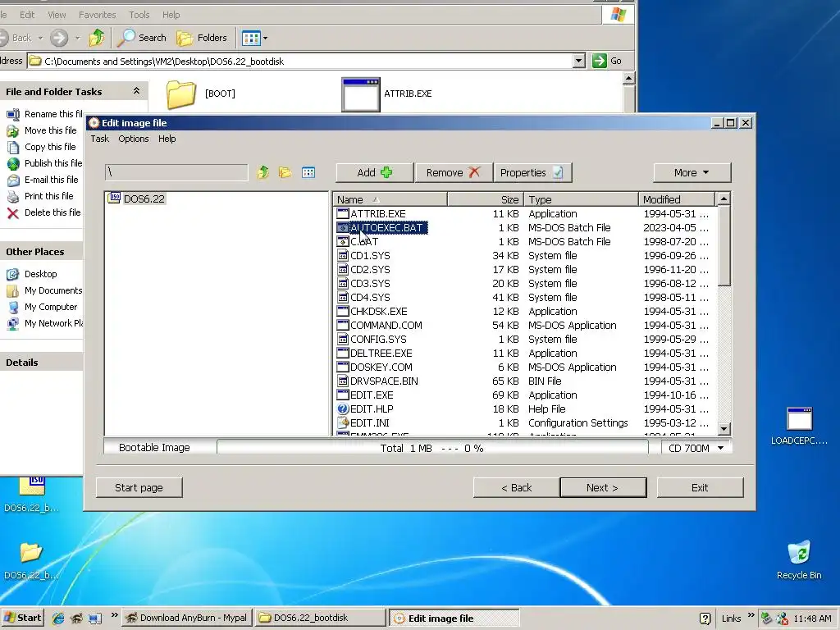The height and width of the screenshot is (630, 840).
Task: Select EDIT.EXE row in file list
Action: point(524,395)
